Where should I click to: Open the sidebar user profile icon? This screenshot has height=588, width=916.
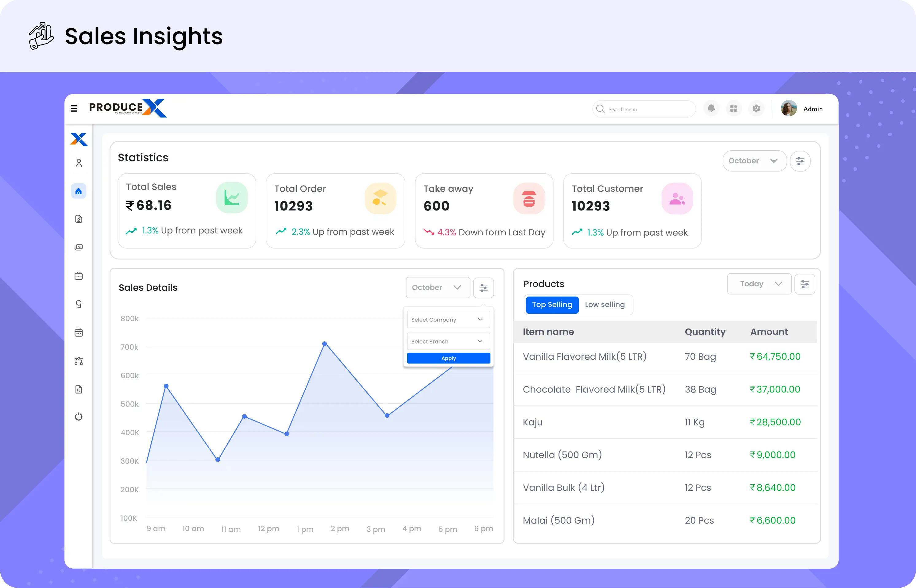click(79, 163)
